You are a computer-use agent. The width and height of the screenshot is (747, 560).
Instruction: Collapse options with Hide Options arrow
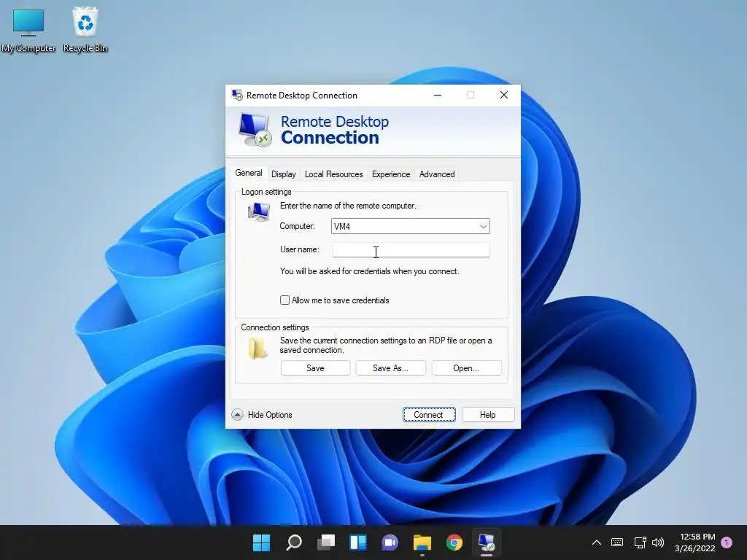237,415
